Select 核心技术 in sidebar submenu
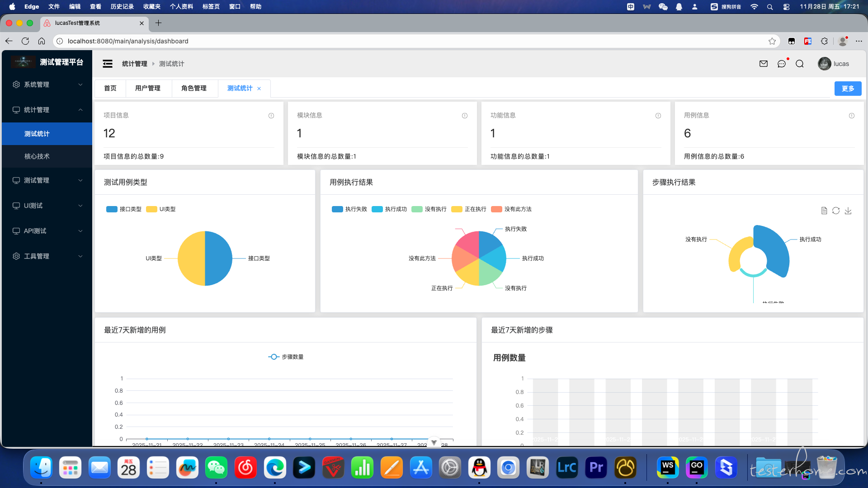 point(37,156)
